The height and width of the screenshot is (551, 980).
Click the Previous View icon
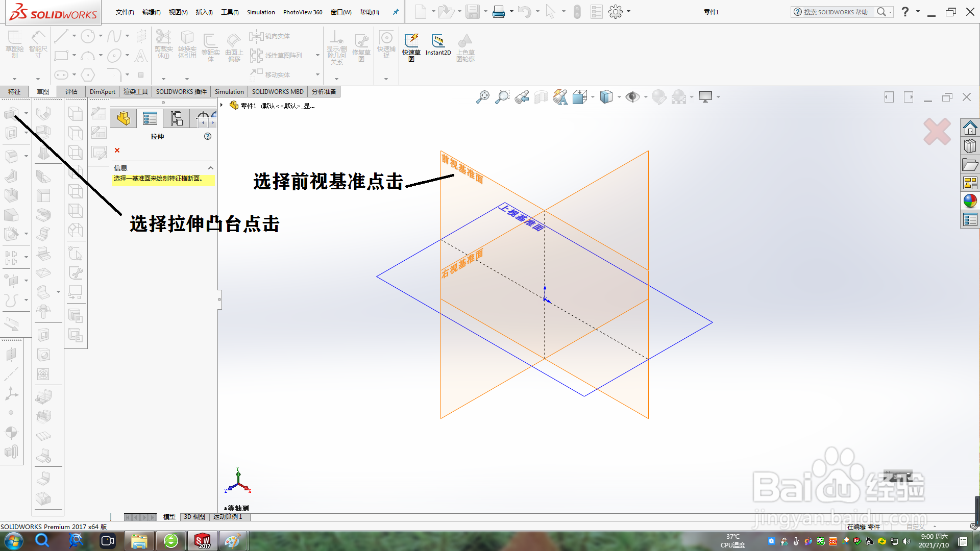pos(522,97)
